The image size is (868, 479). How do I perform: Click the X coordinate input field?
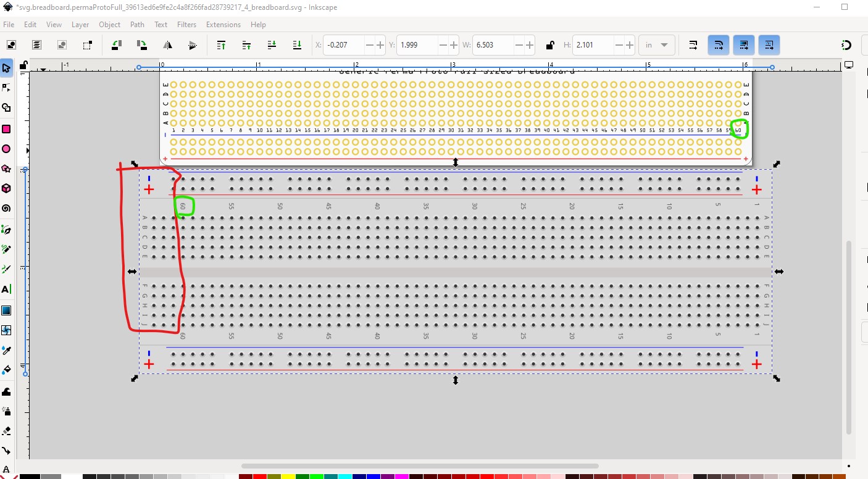(x=344, y=45)
